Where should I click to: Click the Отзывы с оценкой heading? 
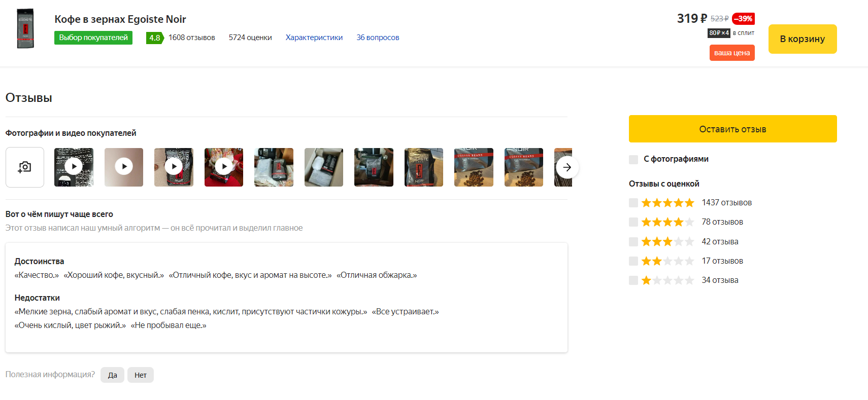(664, 184)
